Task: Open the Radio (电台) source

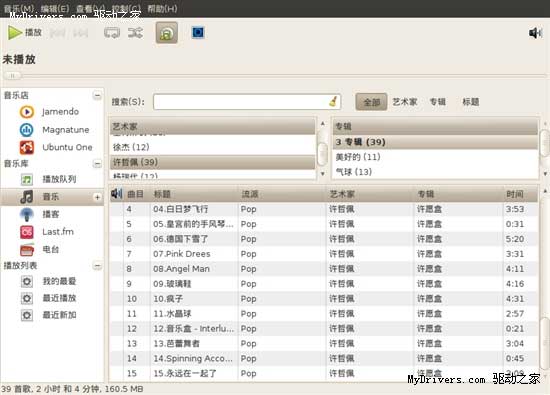Action: (40, 249)
